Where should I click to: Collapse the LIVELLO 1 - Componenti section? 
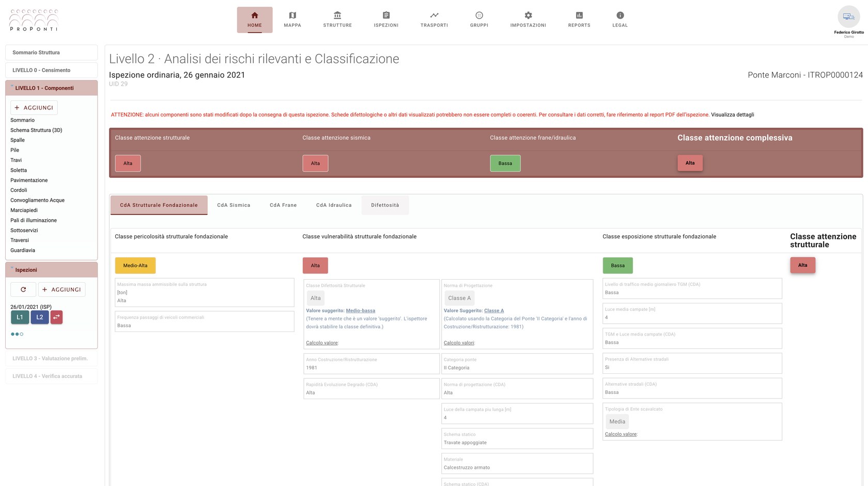pyautogui.click(x=51, y=88)
